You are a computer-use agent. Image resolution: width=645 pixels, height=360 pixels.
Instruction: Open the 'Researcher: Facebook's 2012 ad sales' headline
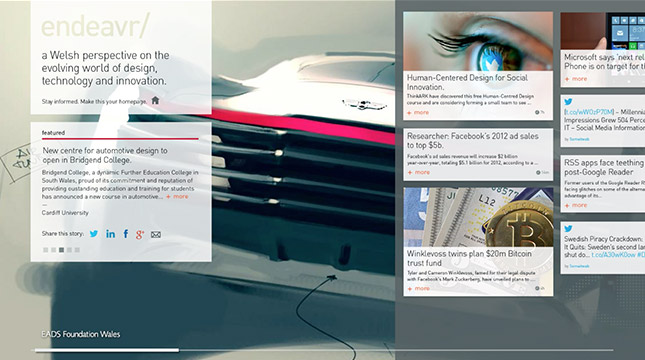click(473, 140)
